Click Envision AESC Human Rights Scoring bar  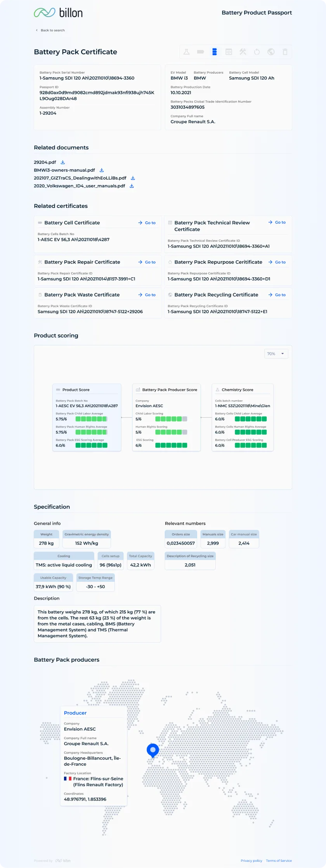tap(171, 432)
